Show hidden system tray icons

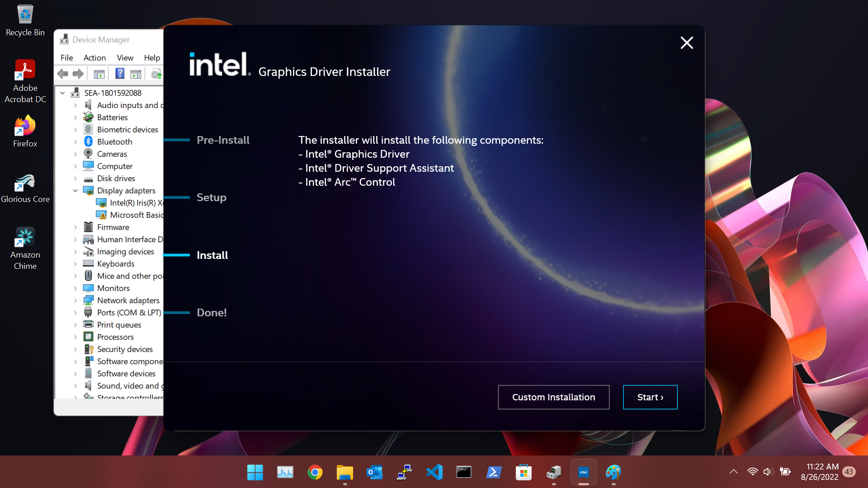point(734,472)
